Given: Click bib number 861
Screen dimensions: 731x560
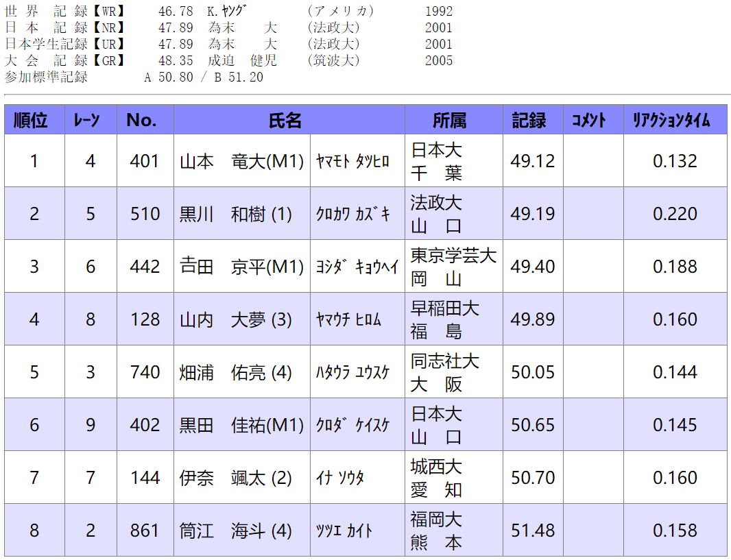Looking at the screenshot, I should 145,530.
